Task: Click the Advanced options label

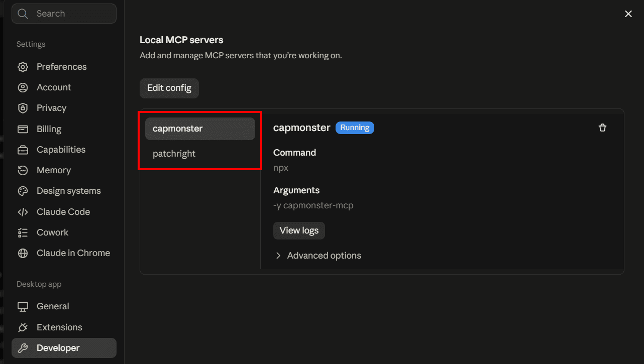Action: click(x=324, y=256)
